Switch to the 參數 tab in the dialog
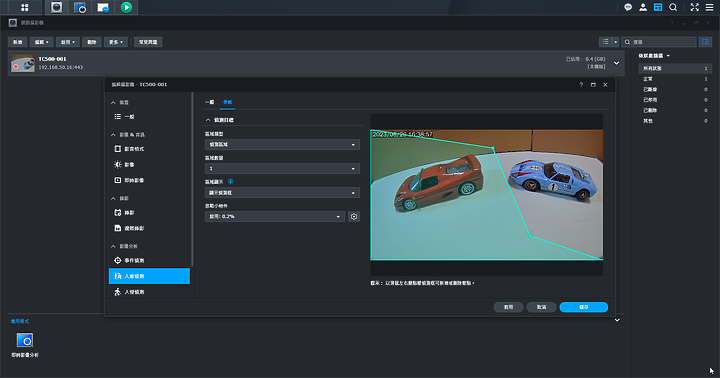Image resolution: width=720 pixels, height=378 pixels. [x=228, y=102]
